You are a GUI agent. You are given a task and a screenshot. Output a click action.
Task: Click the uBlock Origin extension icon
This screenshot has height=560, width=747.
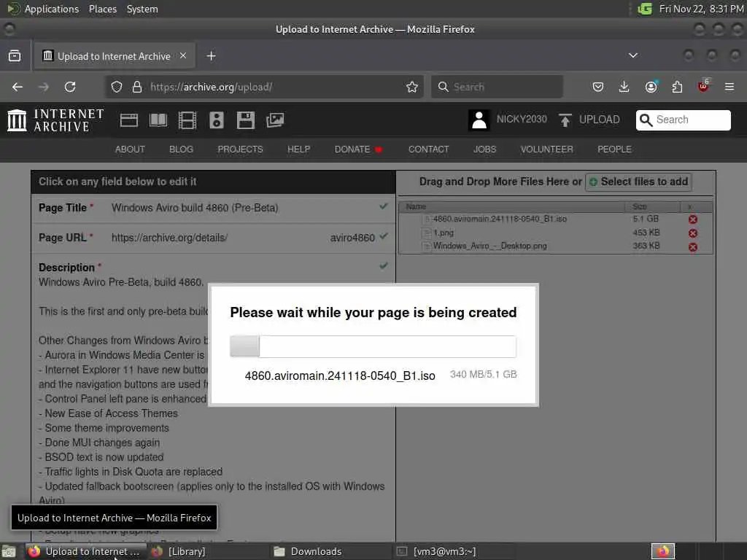click(x=703, y=86)
